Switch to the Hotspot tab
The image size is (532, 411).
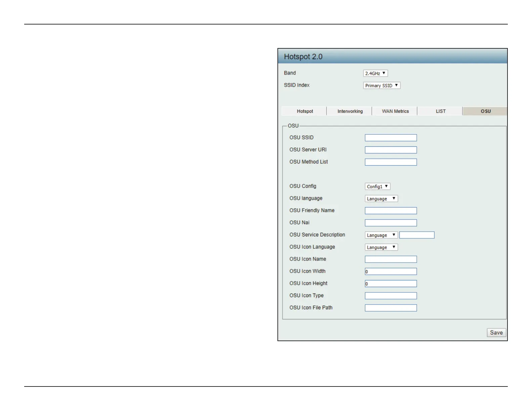coord(304,111)
